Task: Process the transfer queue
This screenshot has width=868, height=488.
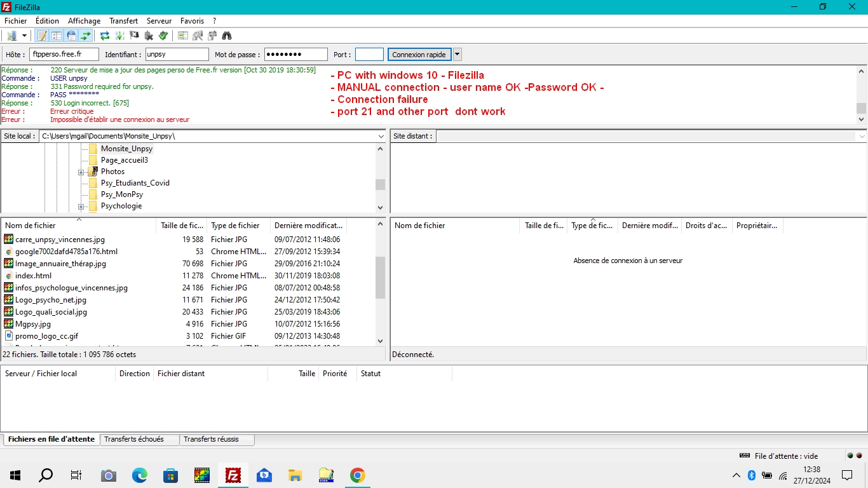Action: (x=119, y=35)
